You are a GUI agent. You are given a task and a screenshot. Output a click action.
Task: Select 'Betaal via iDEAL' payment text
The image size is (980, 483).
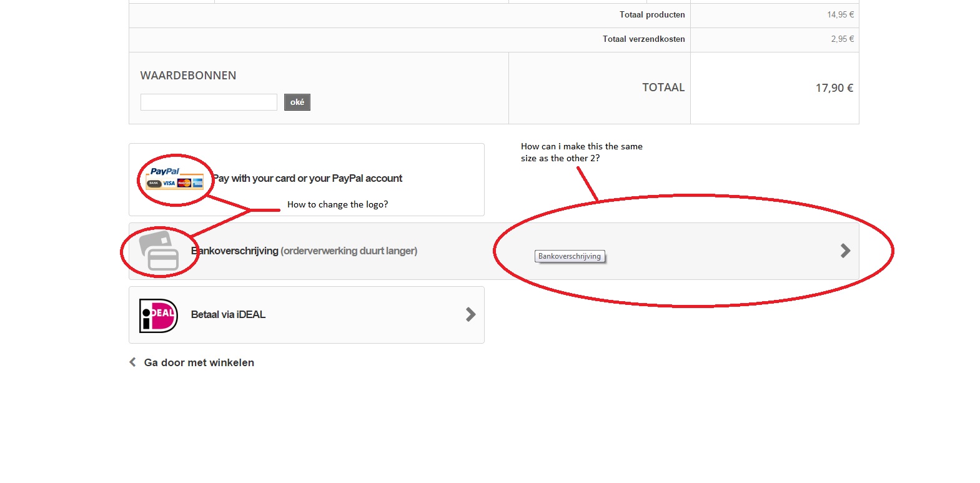click(228, 315)
